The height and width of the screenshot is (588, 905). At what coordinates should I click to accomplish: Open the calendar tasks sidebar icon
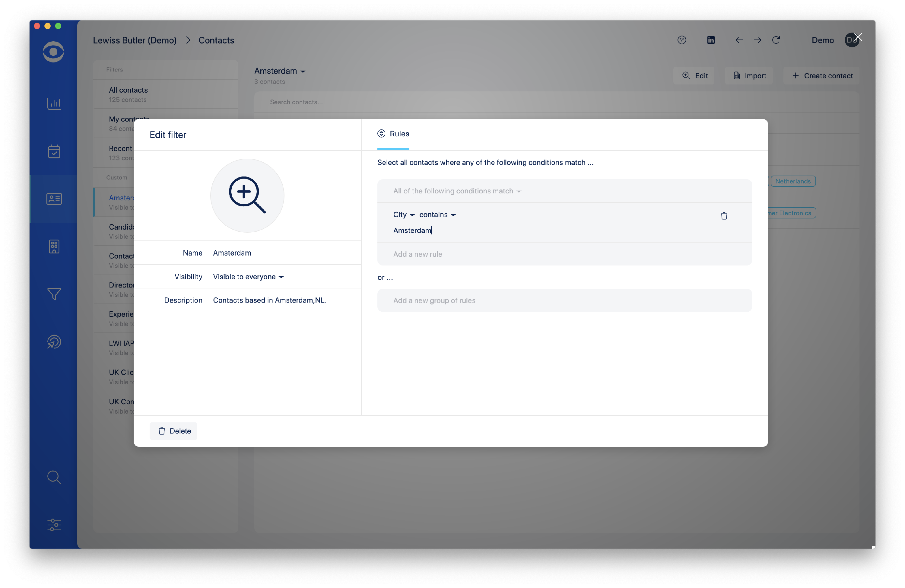(54, 151)
